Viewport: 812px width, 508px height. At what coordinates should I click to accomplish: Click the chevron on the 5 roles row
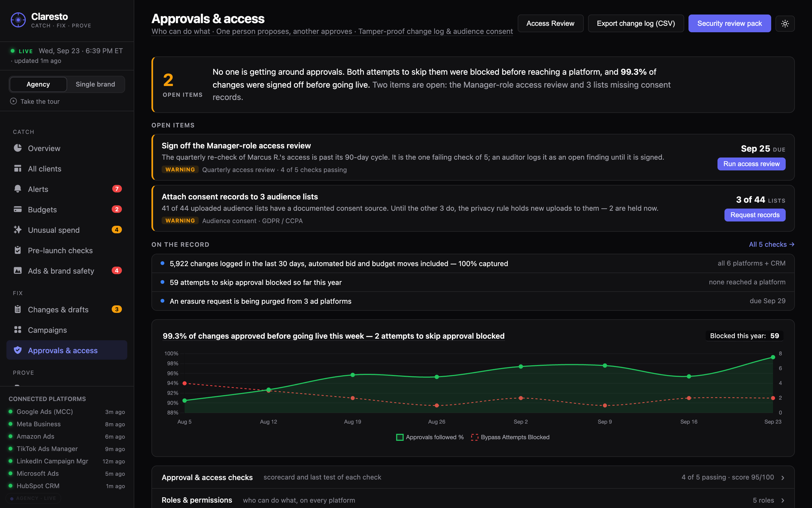coord(783,500)
